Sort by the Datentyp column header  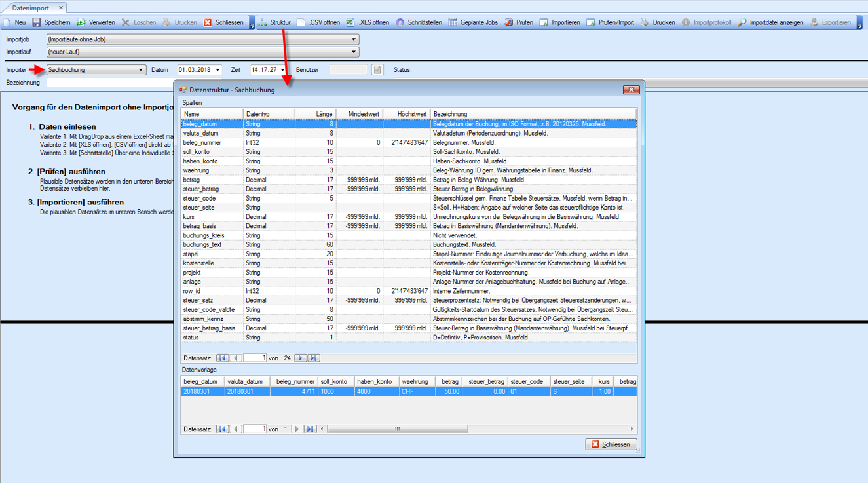point(269,114)
